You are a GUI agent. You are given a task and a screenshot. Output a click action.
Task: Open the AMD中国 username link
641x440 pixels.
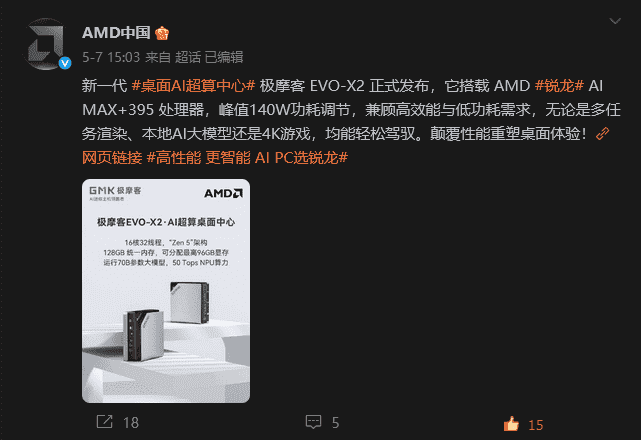click(116, 33)
